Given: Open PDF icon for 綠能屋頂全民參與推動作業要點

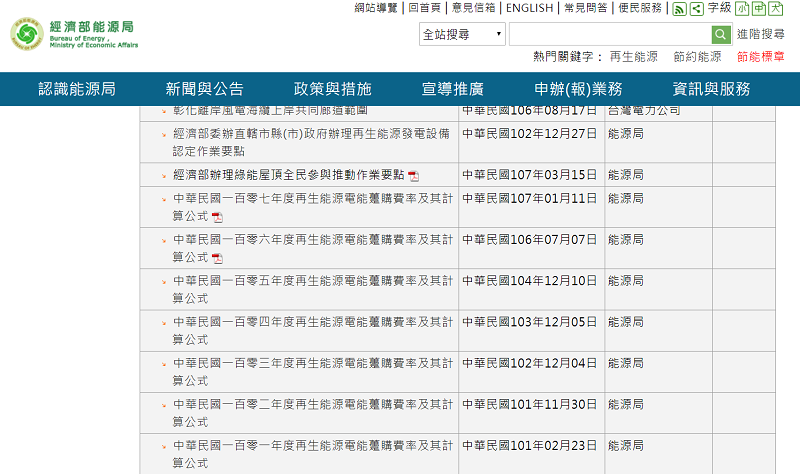Looking at the screenshot, I should [413, 176].
